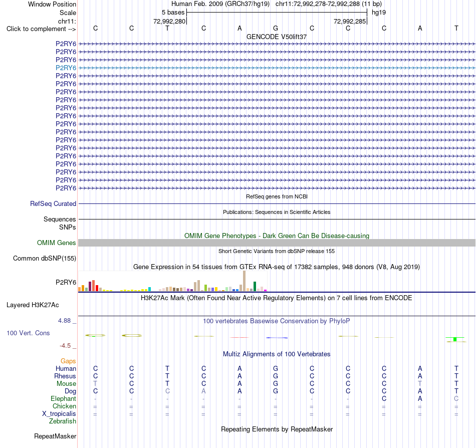Viewport: 476px width, 448px height.
Task: Click the chr11:72,992,278-72,992,288 position text
Action: click(x=318, y=4)
